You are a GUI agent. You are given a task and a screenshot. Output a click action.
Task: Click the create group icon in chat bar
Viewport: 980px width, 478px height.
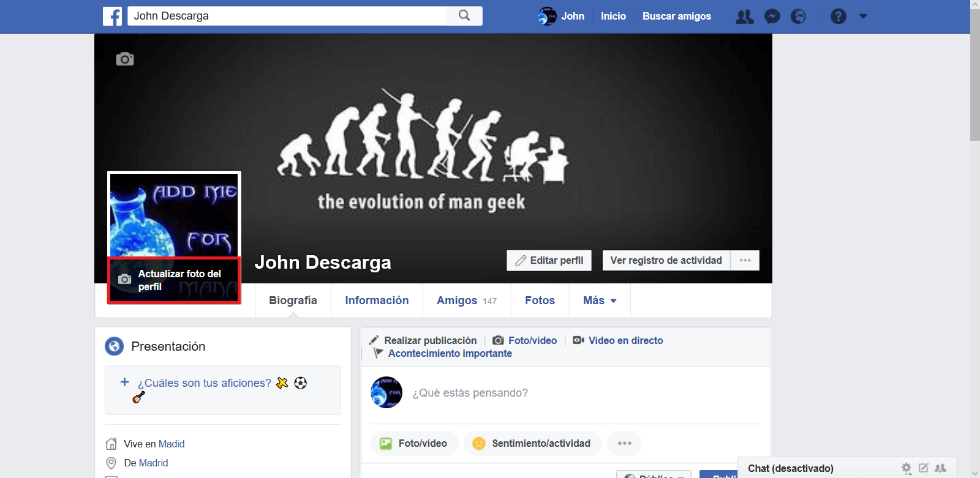941,468
